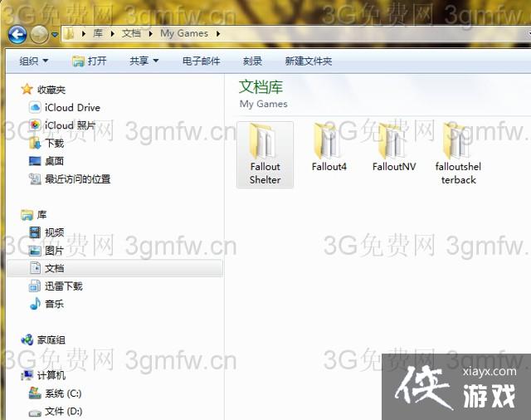Click the 打开 button's folder icon
The image size is (531, 420).
click(x=78, y=61)
